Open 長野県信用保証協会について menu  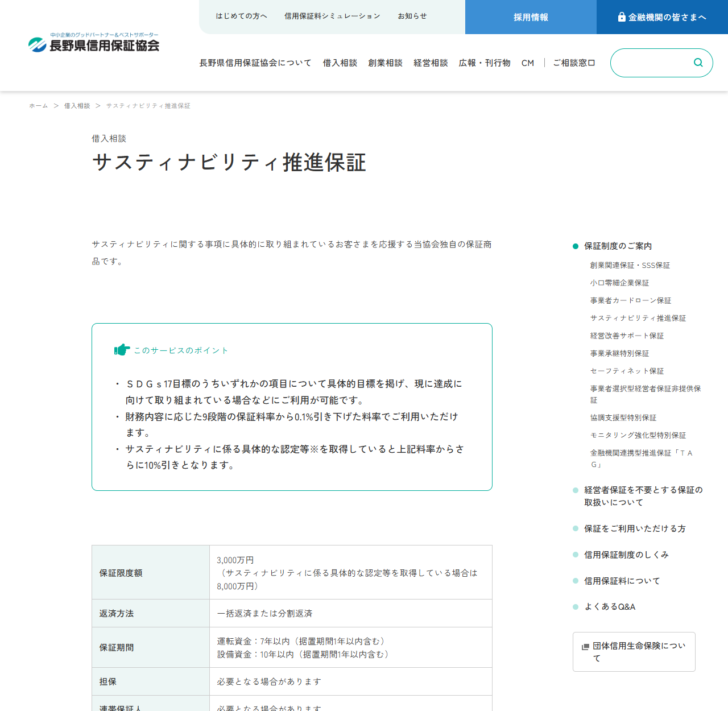[255, 63]
